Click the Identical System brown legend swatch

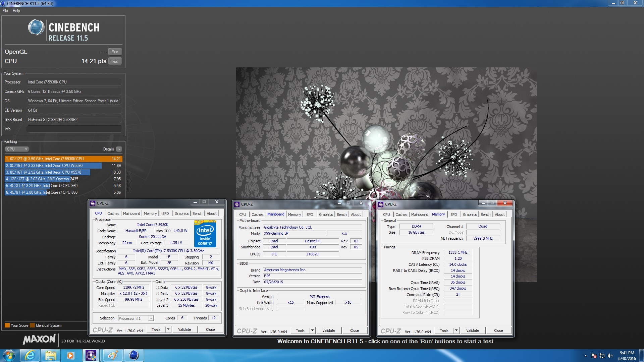point(32,325)
